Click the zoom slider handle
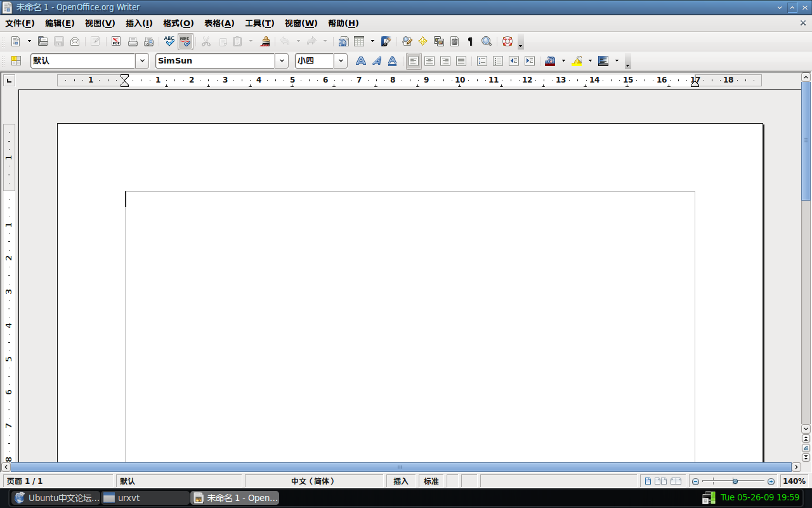Image resolution: width=812 pixels, height=508 pixels. (x=735, y=481)
